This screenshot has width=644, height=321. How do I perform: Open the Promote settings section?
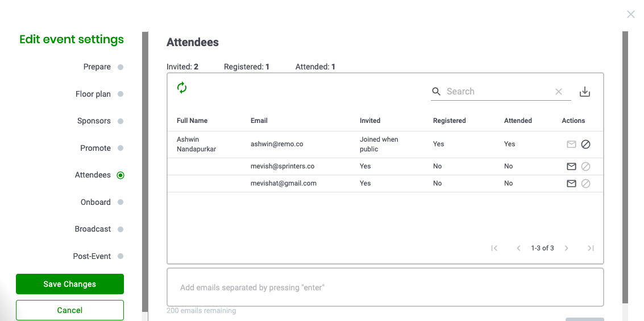click(x=95, y=148)
